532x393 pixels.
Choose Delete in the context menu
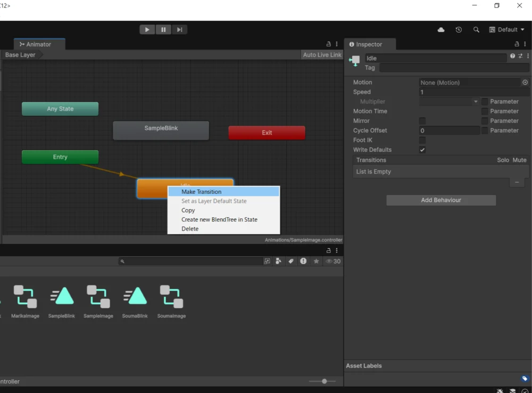click(190, 229)
